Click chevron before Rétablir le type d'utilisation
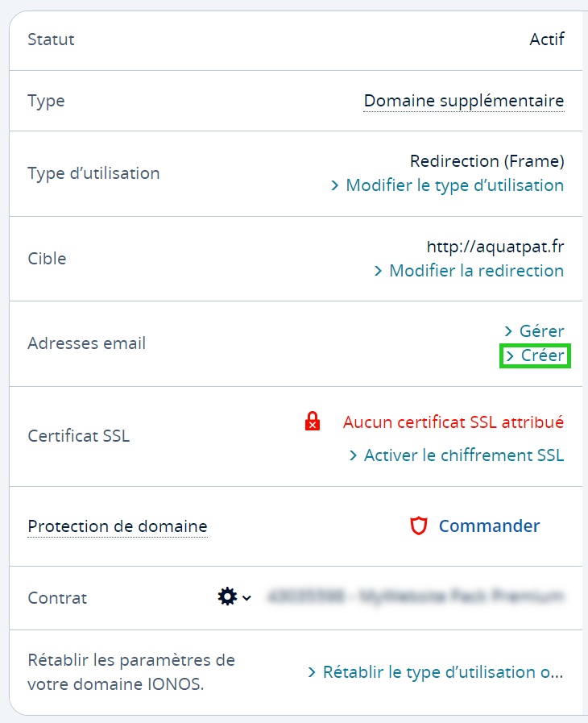588x723 pixels. (x=312, y=672)
